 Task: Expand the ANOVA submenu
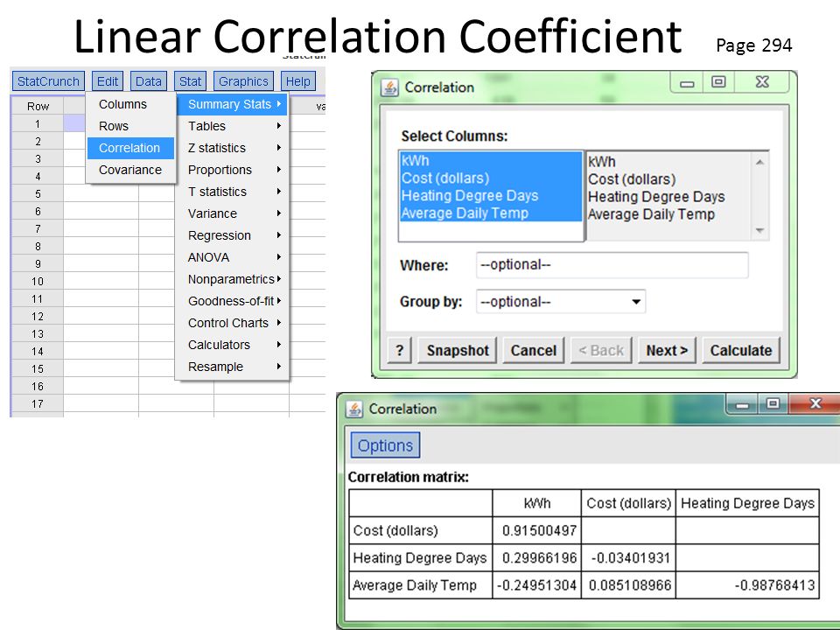(x=232, y=257)
